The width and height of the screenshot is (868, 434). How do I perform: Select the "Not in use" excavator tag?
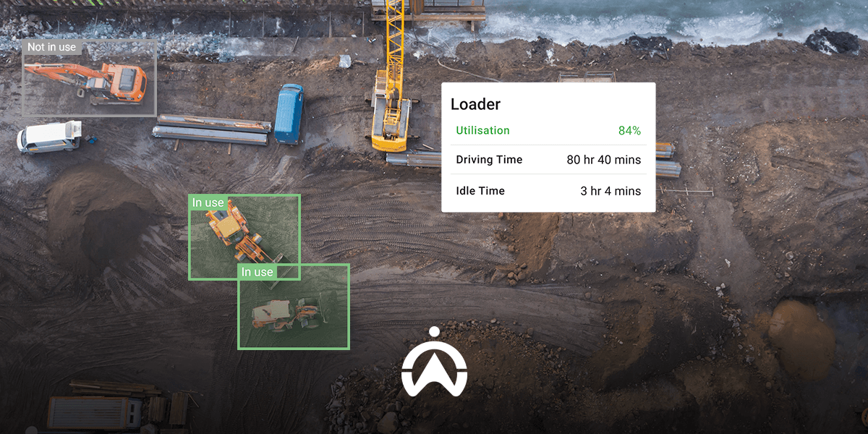[x=51, y=47]
